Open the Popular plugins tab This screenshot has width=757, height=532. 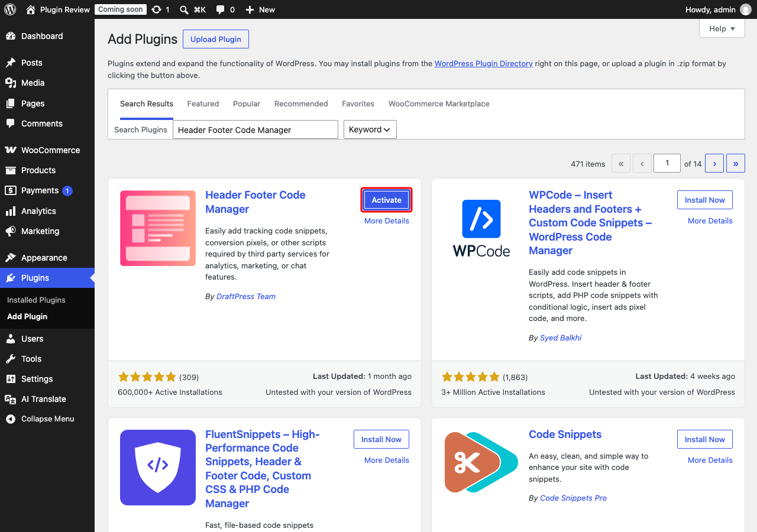click(x=247, y=104)
